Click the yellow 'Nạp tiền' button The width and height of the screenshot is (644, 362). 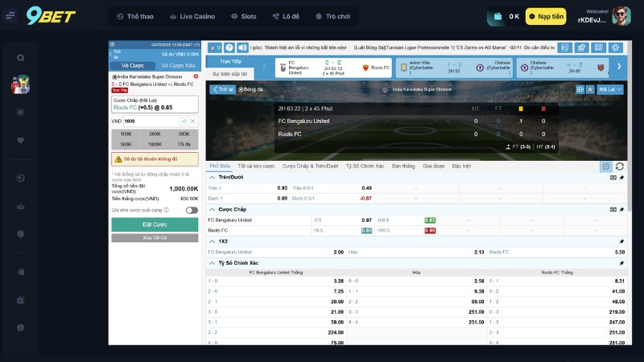pos(546,16)
